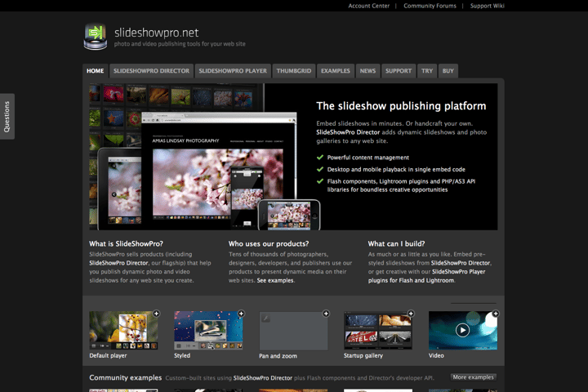
Task: Open the Startup gallery thumbnail
Action: [378, 331]
